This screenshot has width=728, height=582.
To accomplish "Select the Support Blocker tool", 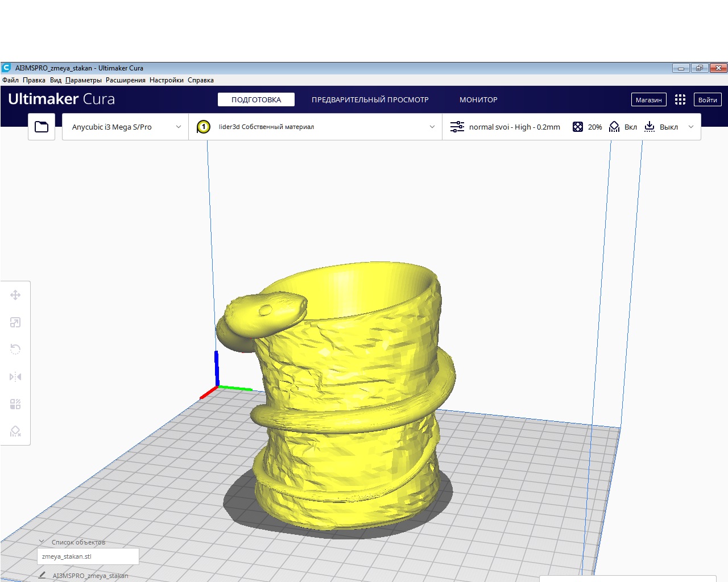I will tap(15, 431).
